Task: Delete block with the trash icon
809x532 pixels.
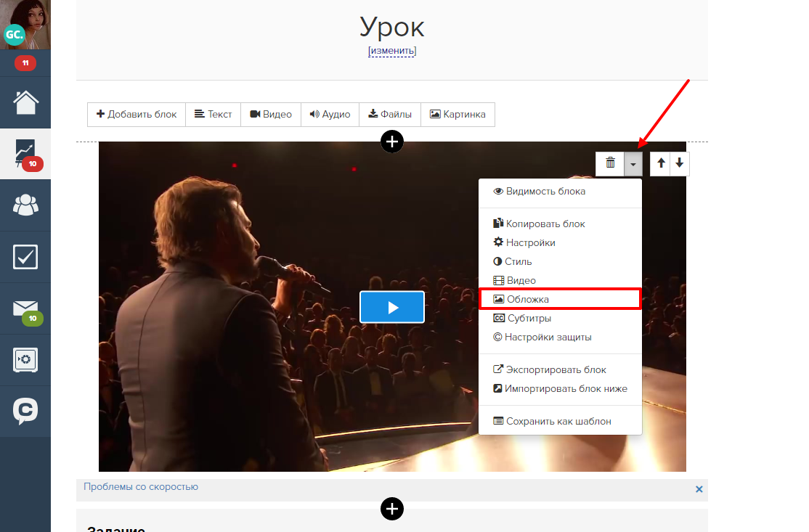Action: coord(610,163)
